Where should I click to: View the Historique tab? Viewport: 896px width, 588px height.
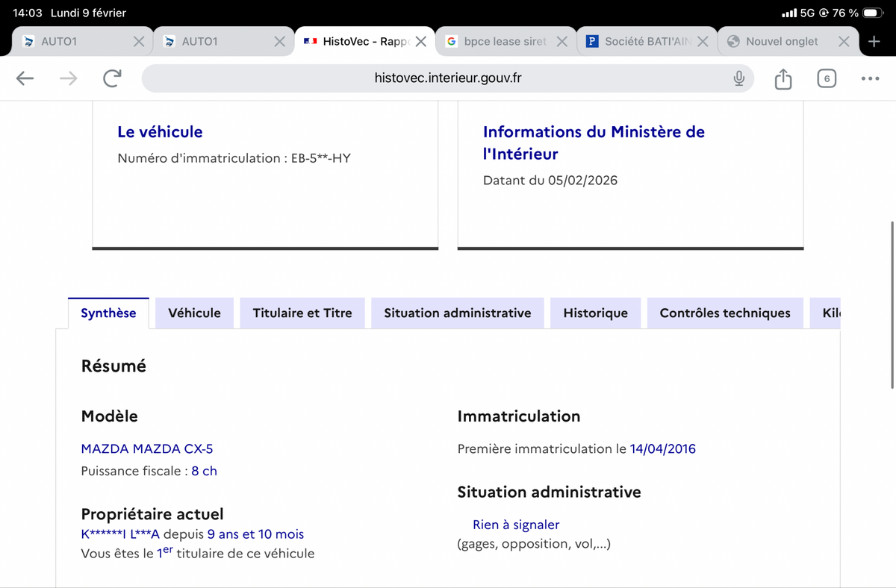[595, 313]
